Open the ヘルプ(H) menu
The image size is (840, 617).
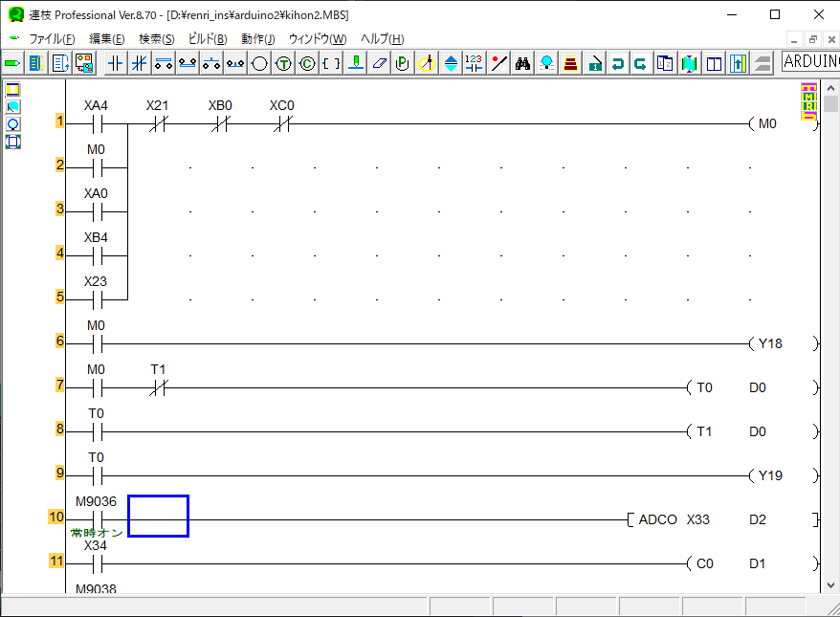pos(382,39)
